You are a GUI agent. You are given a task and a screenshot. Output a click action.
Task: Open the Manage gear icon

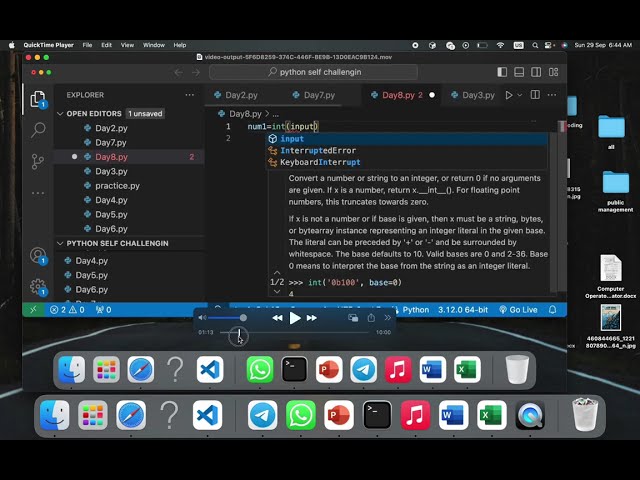click(38, 287)
